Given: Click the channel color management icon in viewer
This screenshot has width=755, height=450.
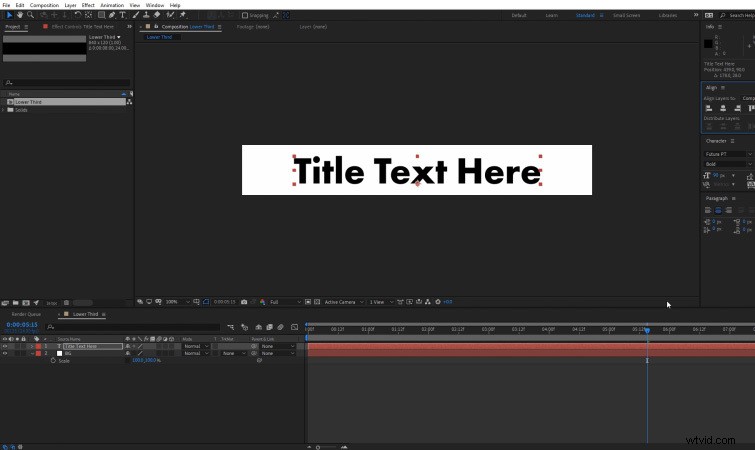Looking at the screenshot, I should tap(262, 302).
